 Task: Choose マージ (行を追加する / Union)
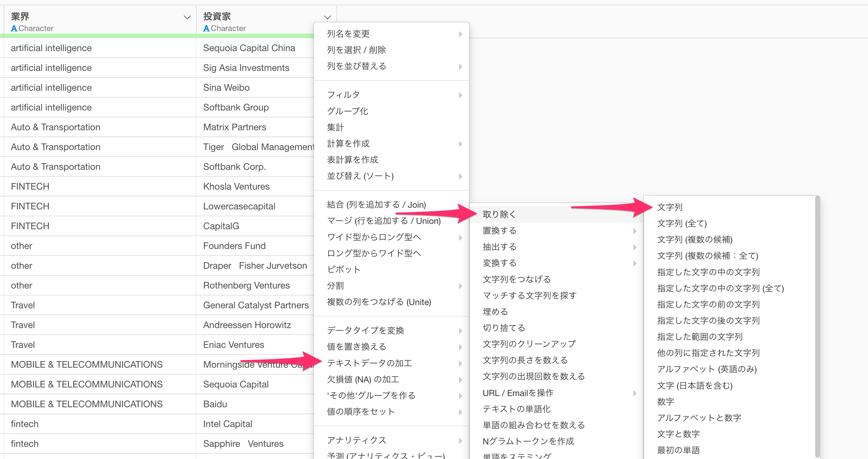pos(391,221)
